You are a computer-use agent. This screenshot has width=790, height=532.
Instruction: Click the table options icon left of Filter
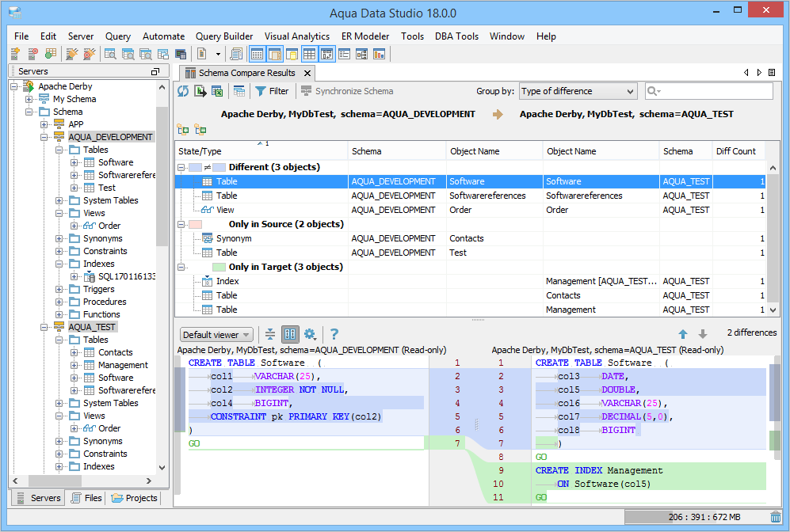point(239,91)
